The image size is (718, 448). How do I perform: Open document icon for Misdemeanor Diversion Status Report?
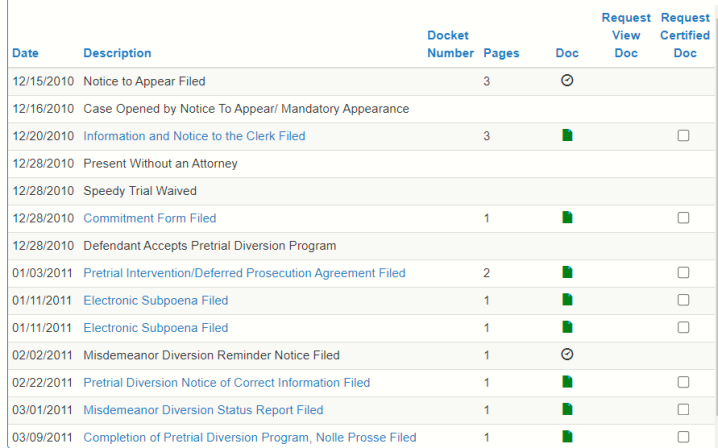point(567,410)
